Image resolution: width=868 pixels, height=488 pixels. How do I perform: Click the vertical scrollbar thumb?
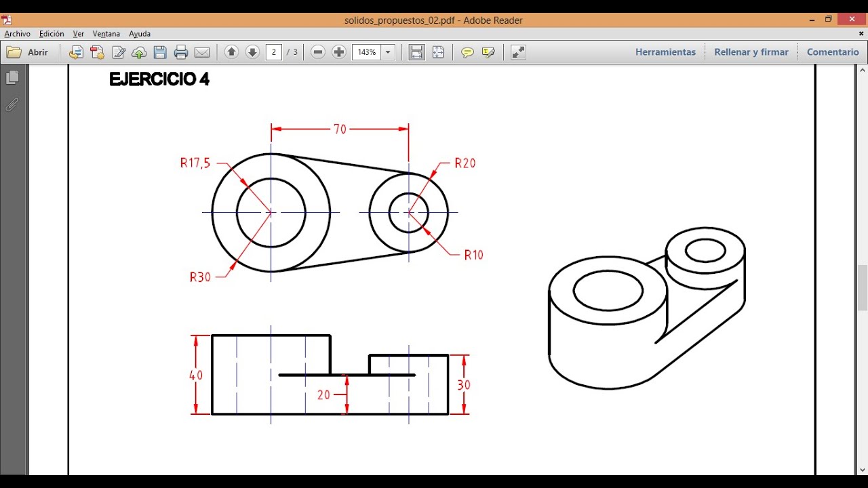pyautogui.click(x=863, y=287)
